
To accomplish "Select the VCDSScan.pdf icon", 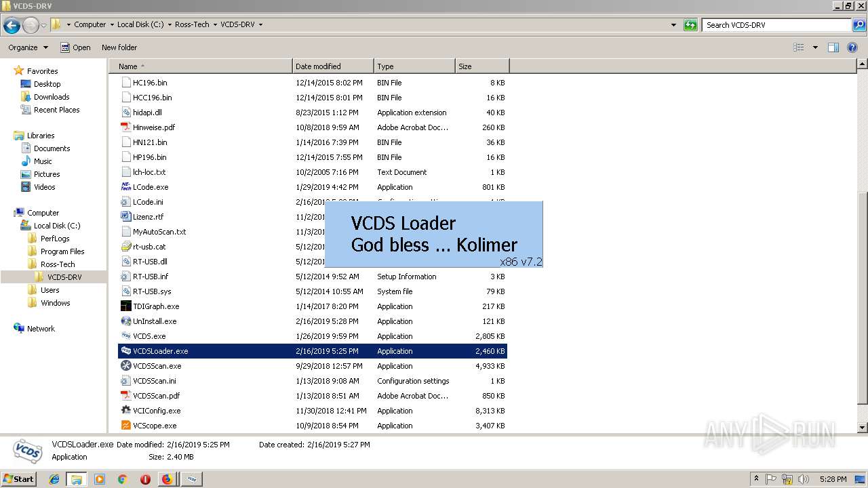I will 125,396.
